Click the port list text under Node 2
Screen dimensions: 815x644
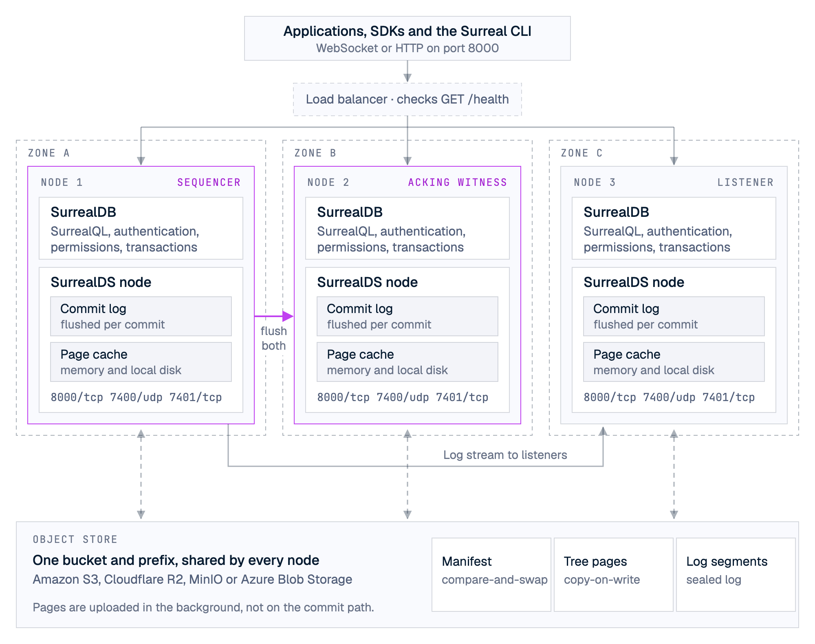(403, 397)
